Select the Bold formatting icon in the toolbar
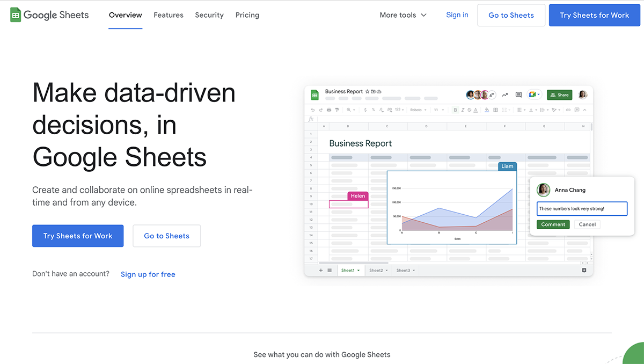Screen dimensions: 644x364 coord(455,109)
